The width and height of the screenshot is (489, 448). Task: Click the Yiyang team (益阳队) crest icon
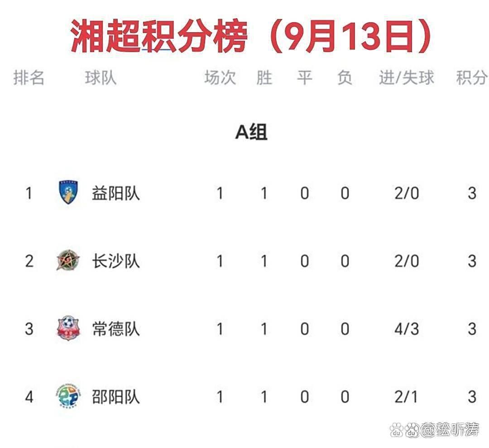(x=68, y=193)
